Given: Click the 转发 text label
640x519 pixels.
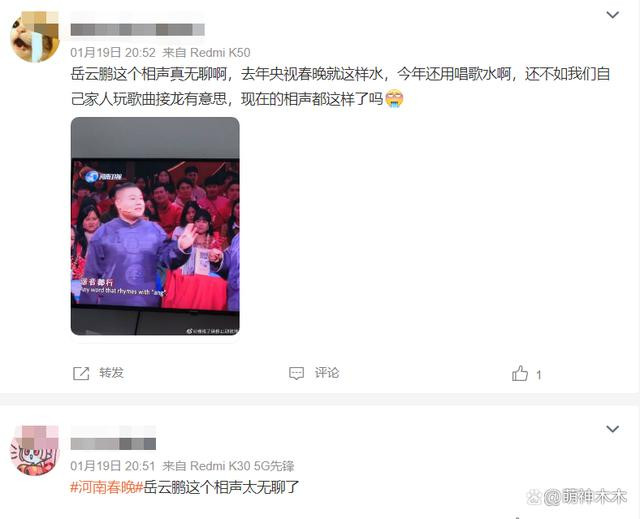Looking at the screenshot, I should click(x=111, y=373).
